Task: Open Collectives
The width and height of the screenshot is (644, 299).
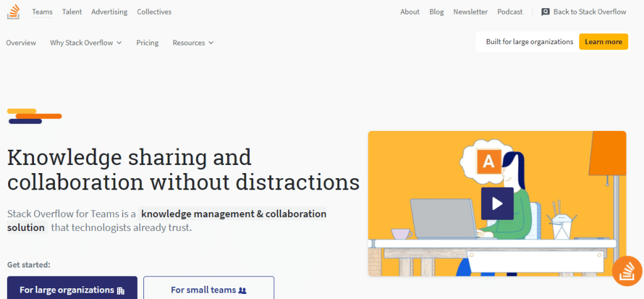Action: tap(154, 12)
